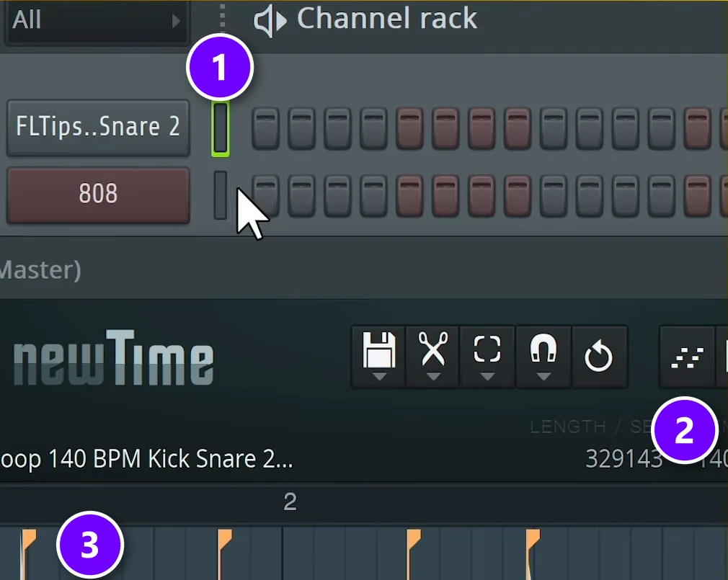Click the last orange warp marker on the right

click(x=533, y=540)
